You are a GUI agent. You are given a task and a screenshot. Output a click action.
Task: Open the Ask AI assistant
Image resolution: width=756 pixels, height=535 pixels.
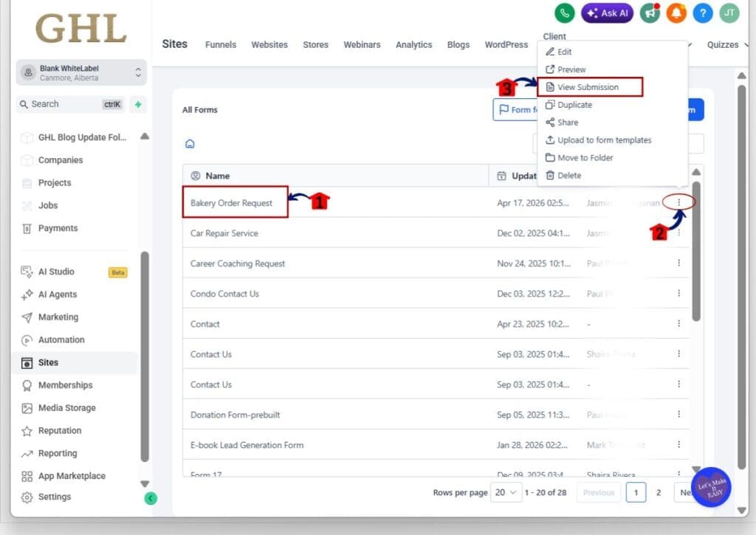pos(608,13)
